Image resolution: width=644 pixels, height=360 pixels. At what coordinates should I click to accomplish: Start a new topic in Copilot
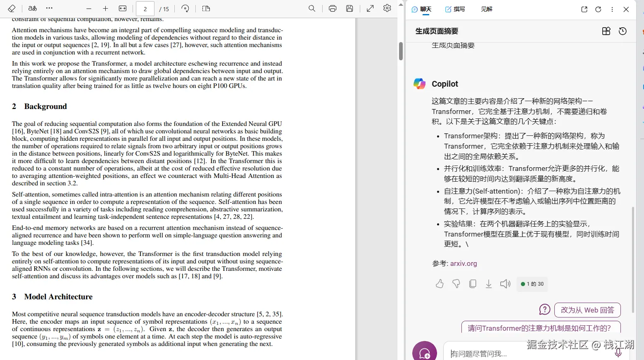point(425,352)
